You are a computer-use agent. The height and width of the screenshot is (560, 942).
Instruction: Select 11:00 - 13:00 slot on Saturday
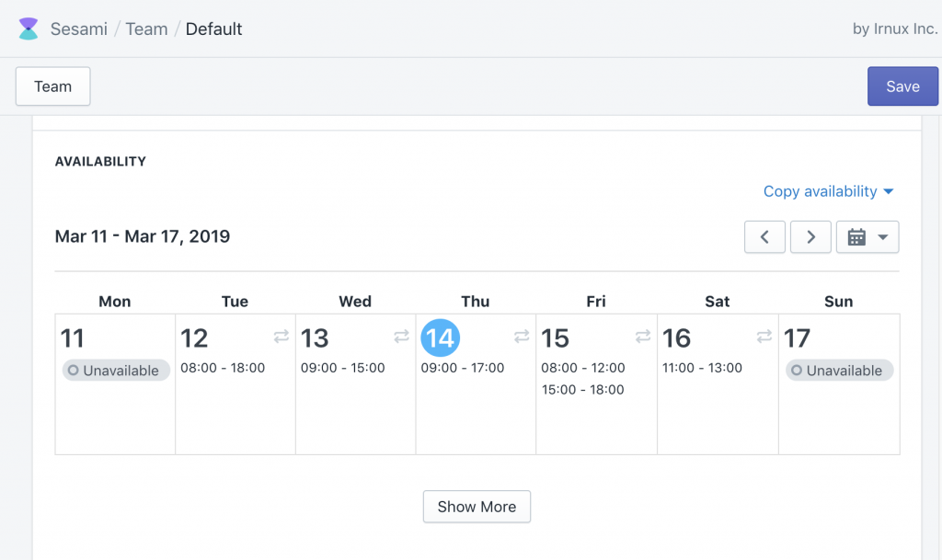[x=702, y=368]
